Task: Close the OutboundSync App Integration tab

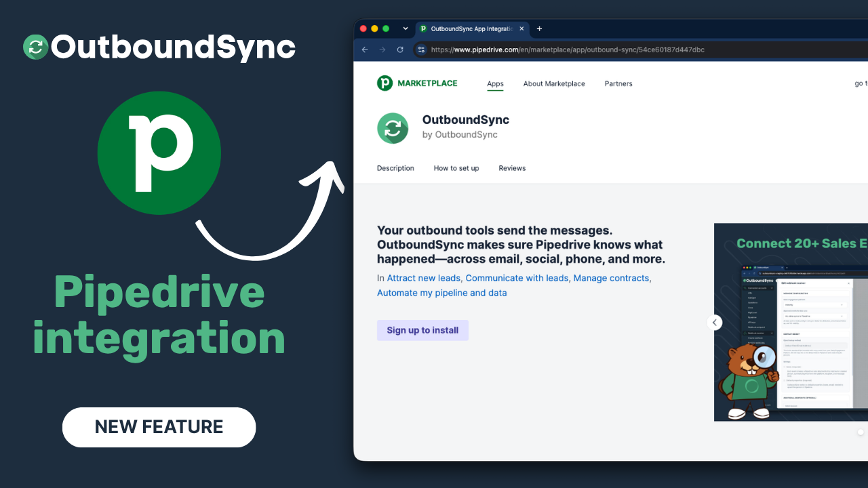Action: [x=521, y=28]
